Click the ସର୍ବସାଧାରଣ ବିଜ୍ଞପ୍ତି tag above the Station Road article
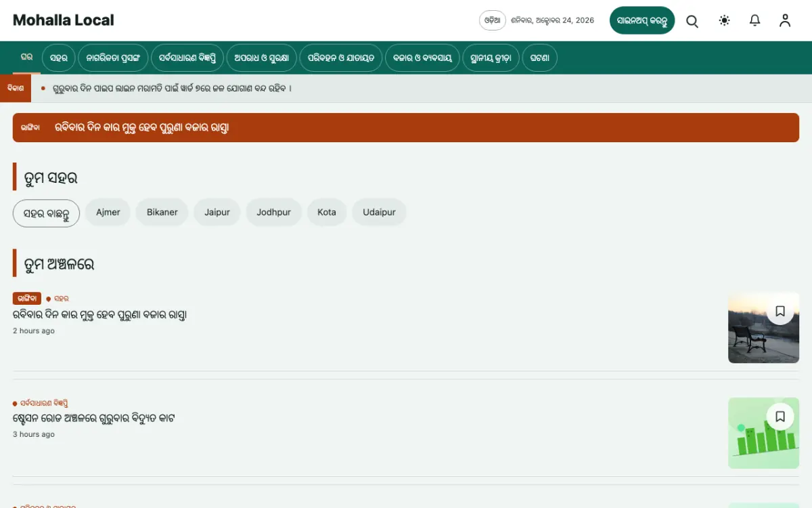Viewport: 812px width, 508px height. pos(44,403)
